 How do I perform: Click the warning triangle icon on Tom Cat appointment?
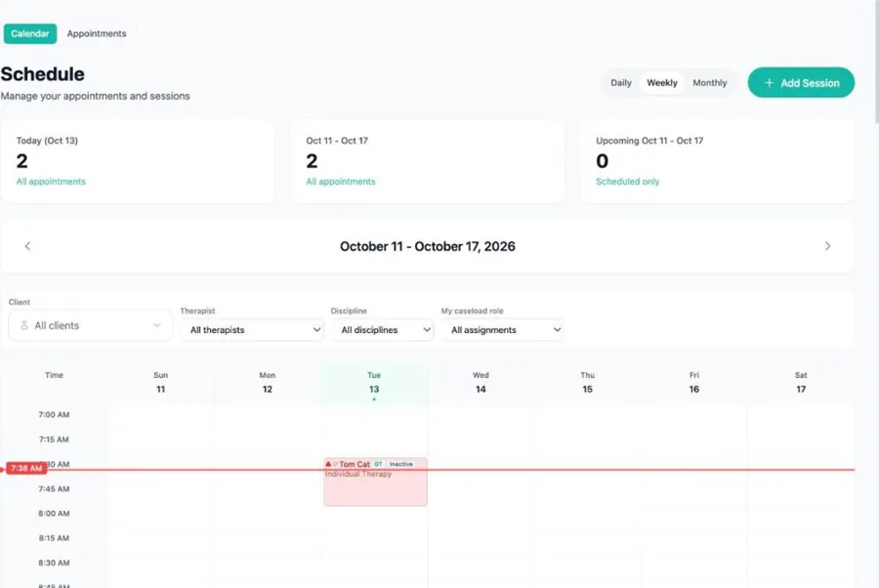click(328, 464)
